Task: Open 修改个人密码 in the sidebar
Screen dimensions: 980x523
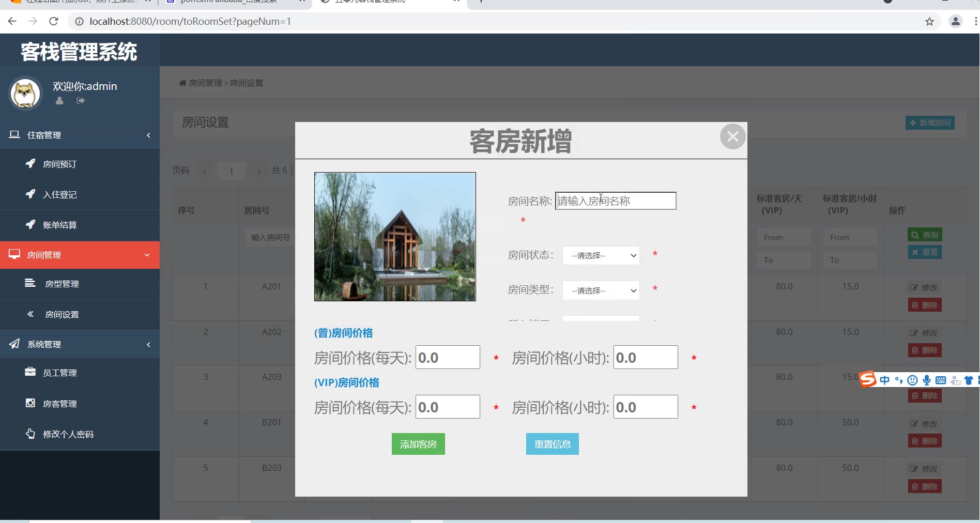Action: coord(80,434)
